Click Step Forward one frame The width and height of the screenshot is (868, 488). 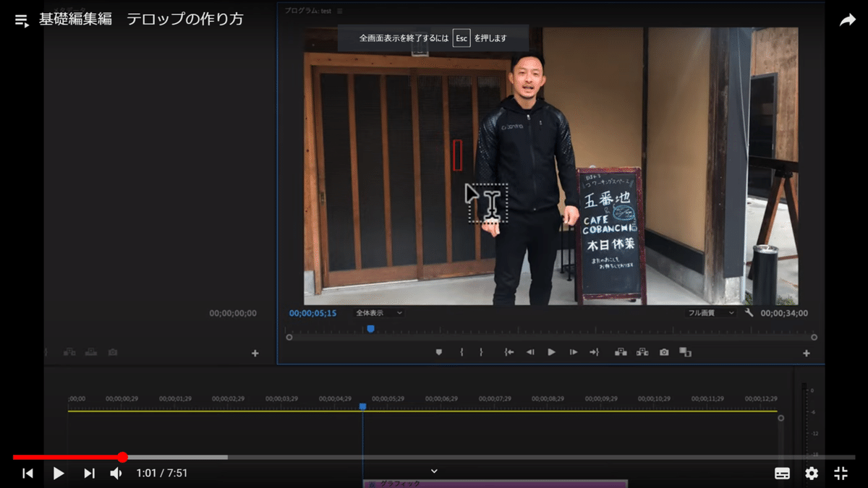(573, 352)
